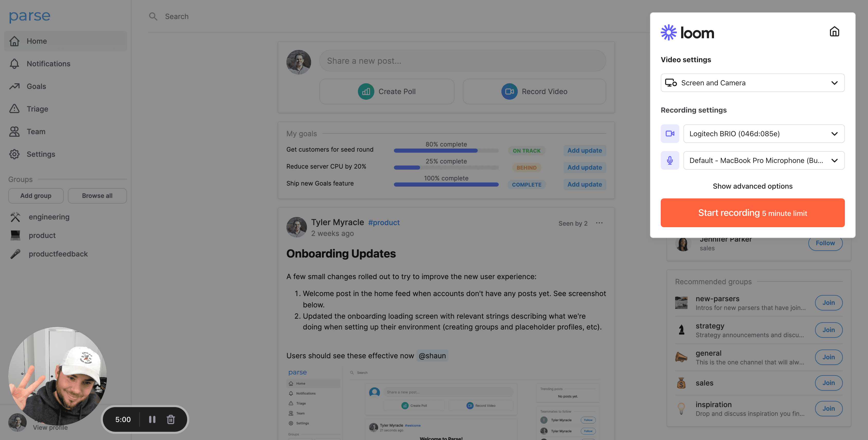This screenshot has width=868, height=440.
Task: Expand Show advanced options
Action: pos(752,186)
